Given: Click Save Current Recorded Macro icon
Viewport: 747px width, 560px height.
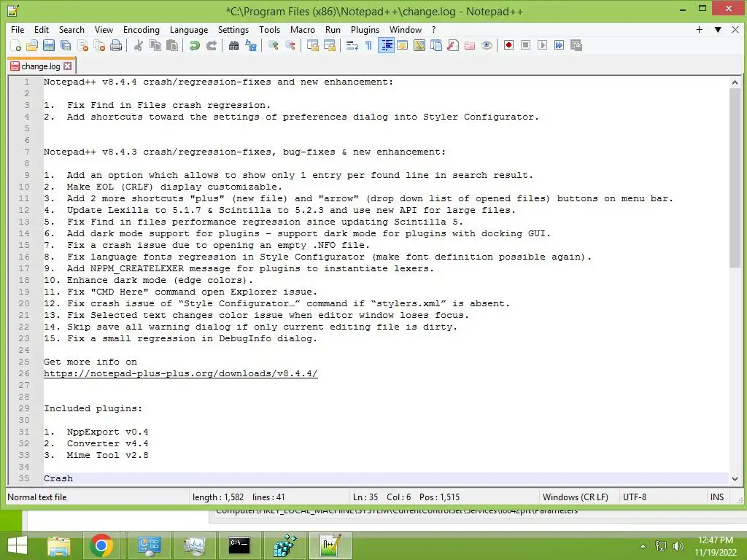Looking at the screenshot, I should click(576, 45).
